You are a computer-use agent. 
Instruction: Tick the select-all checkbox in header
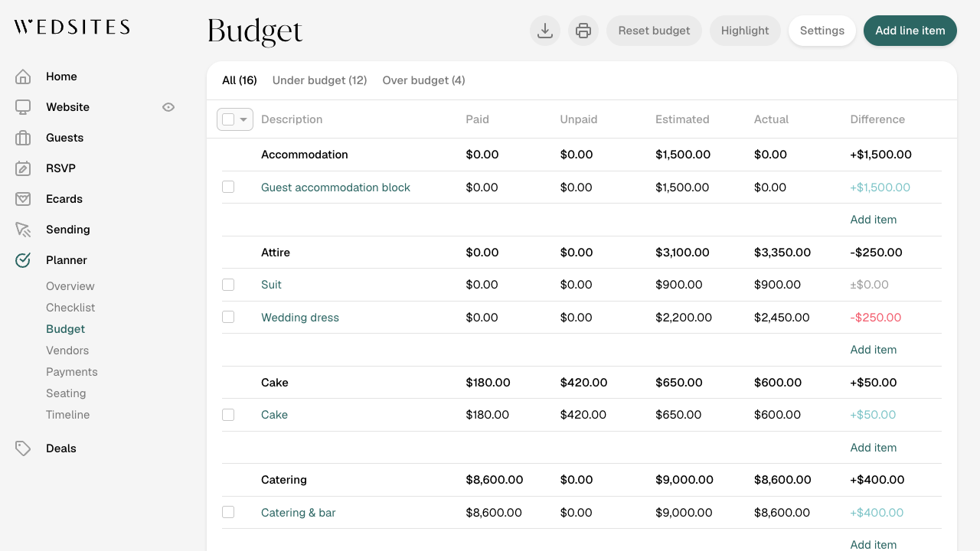(228, 119)
